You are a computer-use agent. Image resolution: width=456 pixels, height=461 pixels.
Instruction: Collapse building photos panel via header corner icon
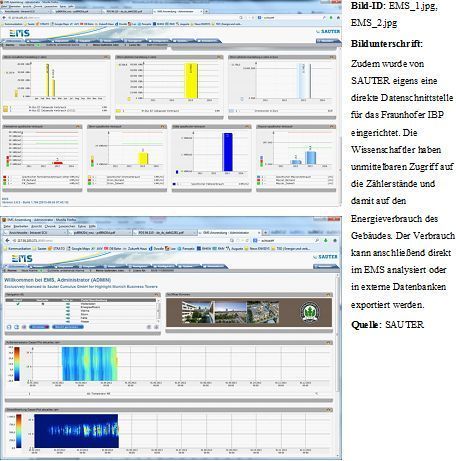click(x=329, y=295)
